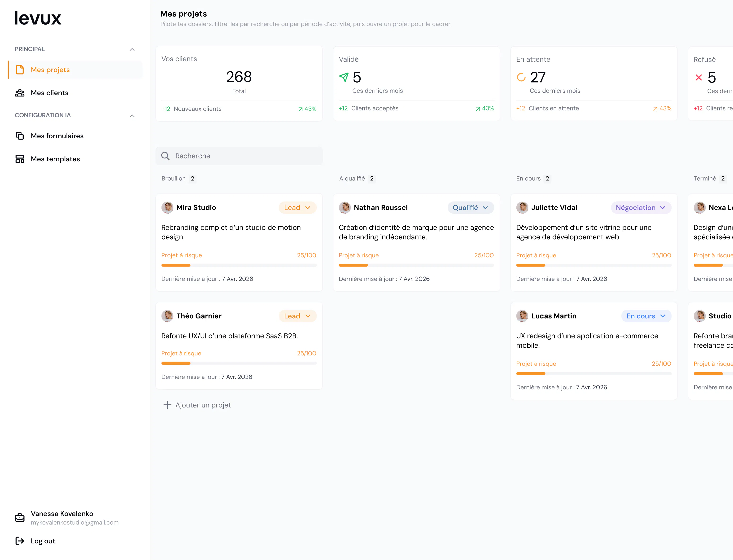Open Juliette Vidal's Négociation status dropdown
Viewport: 733px width, 560px height.
click(641, 208)
